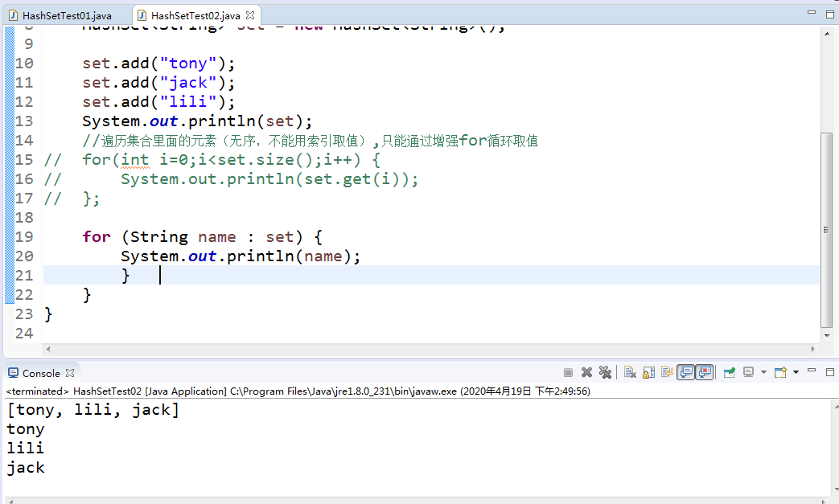Select the HashSetTest02.java editor tab
This screenshot has width=839, height=504.
197,14
